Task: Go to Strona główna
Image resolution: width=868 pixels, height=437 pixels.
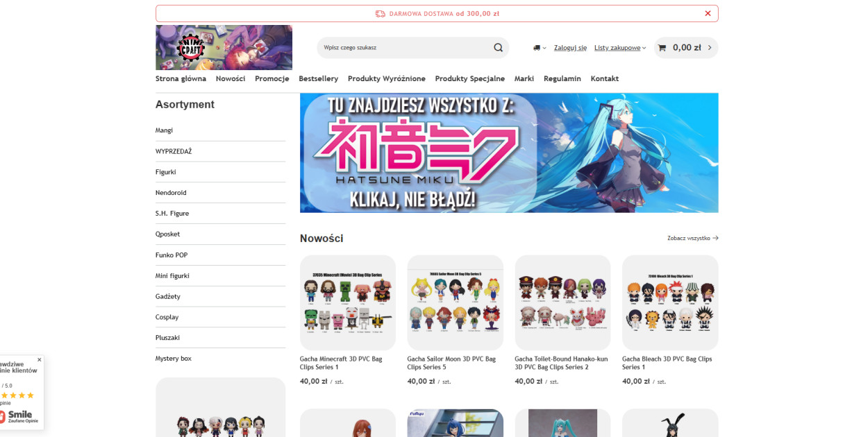Action: [x=181, y=78]
